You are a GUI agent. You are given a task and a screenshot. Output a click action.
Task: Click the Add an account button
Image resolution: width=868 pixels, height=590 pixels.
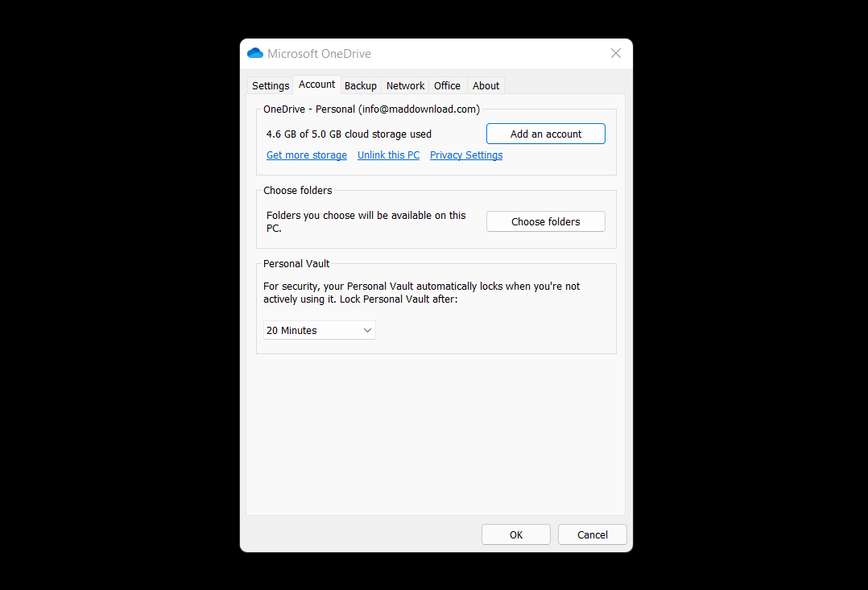[546, 134]
